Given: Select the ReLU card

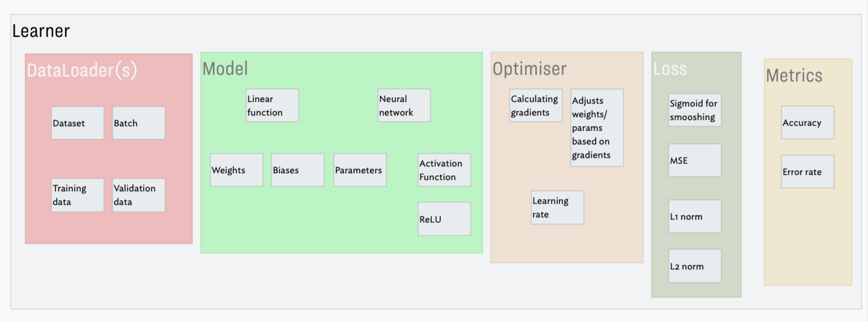Looking at the screenshot, I should tap(444, 219).
